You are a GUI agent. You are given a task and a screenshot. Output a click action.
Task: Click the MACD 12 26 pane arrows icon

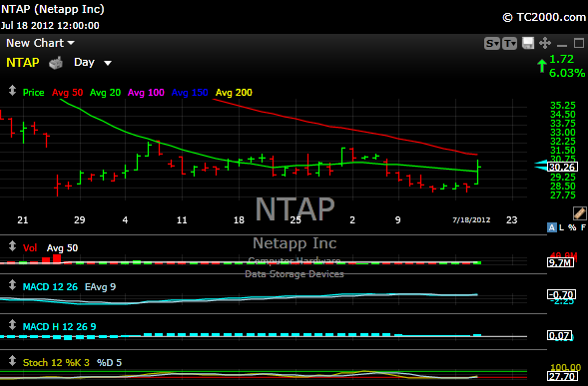click(12, 285)
